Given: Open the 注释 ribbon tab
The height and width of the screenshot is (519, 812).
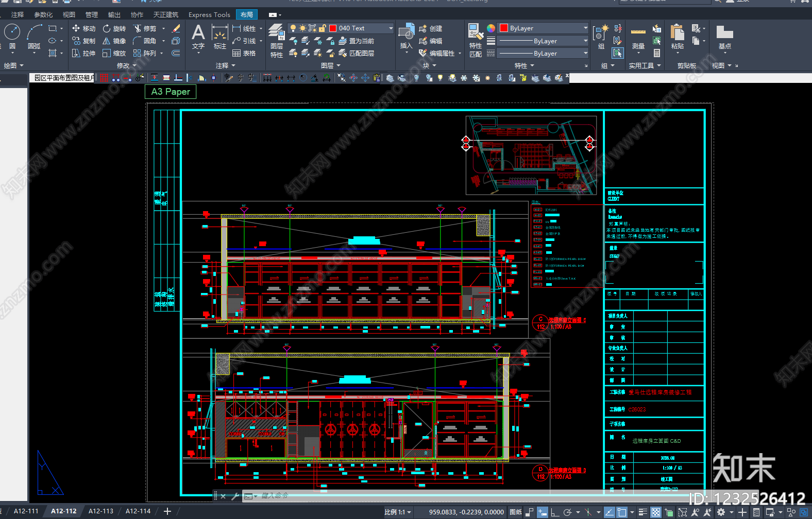Looking at the screenshot, I should [18, 14].
